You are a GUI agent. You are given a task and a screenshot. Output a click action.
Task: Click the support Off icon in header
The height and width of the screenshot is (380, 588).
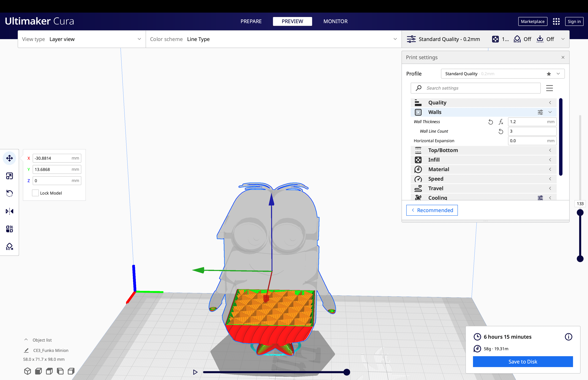click(517, 39)
